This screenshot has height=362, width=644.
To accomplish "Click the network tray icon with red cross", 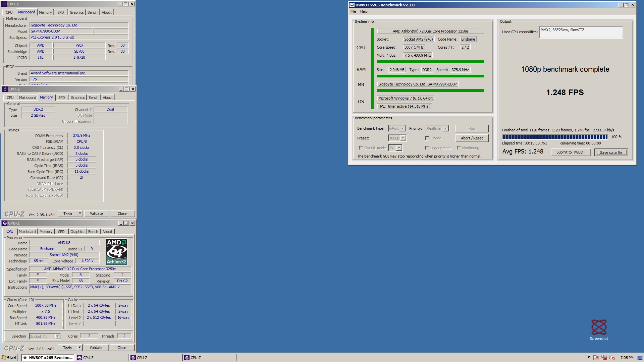I will (604, 358).
